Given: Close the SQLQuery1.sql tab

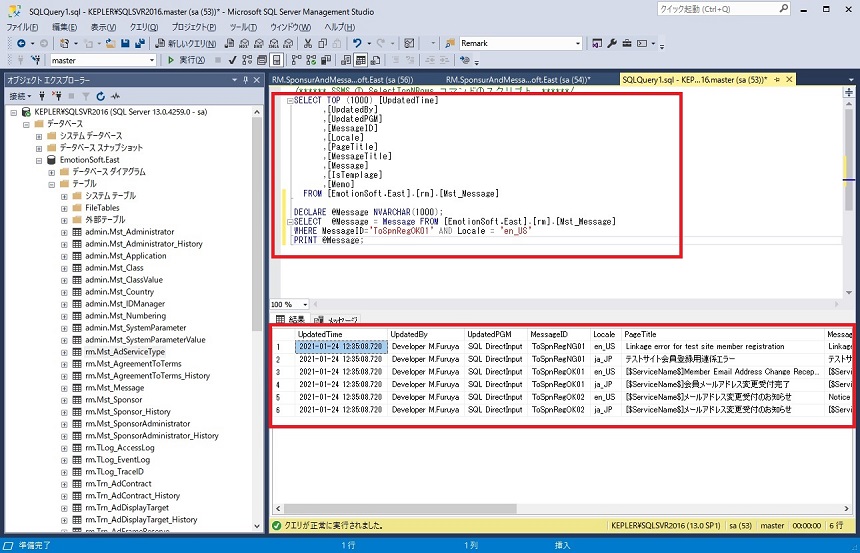Looking at the screenshot, I should 789,80.
